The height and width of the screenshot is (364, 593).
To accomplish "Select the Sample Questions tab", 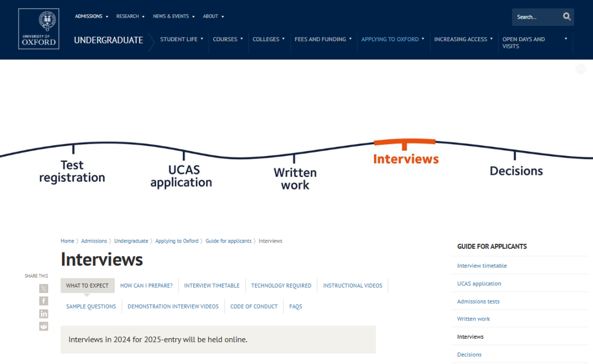I will click(91, 306).
